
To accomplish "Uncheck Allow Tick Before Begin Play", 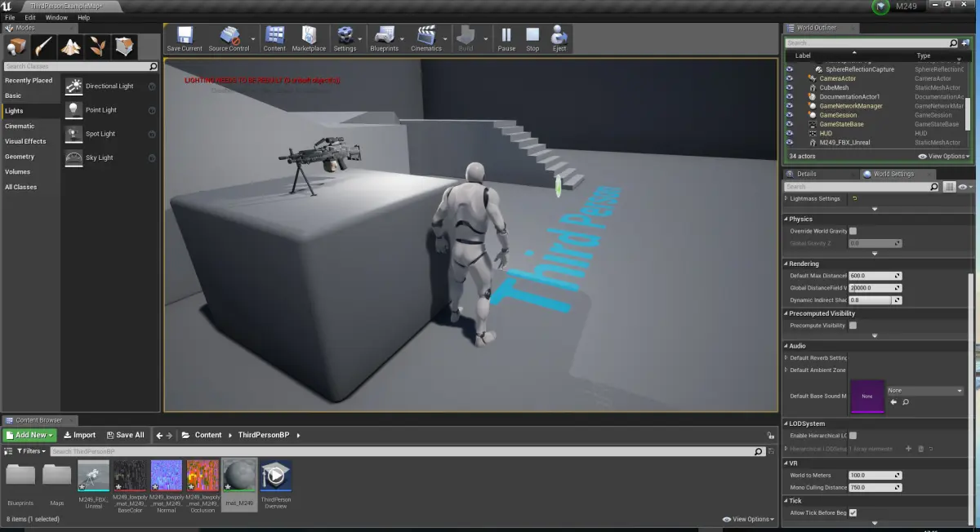I will pyautogui.click(x=853, y=512).
